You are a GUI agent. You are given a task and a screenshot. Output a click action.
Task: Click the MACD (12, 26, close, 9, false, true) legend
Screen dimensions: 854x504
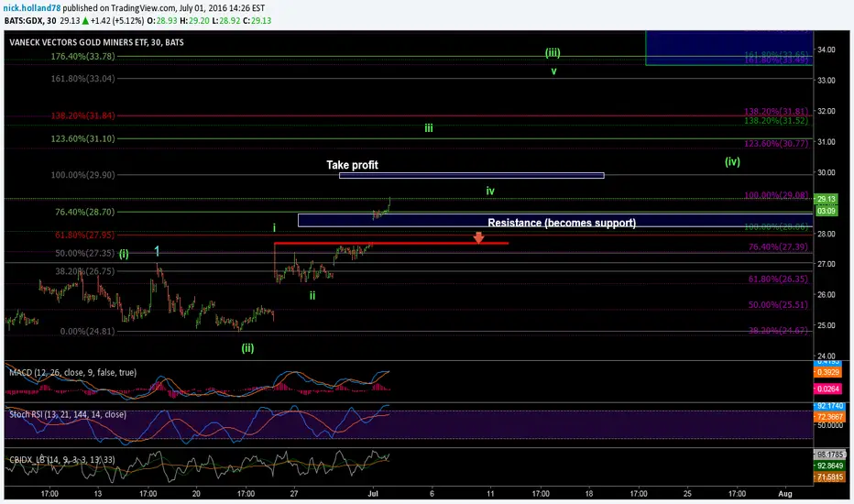73,372
